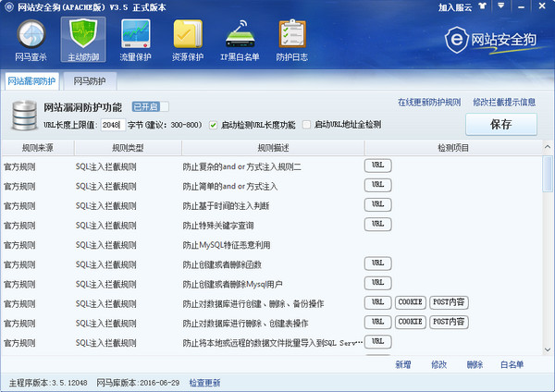
Task: Toggle URL for 防止特殊关键字查询
Action: (377, 224)
